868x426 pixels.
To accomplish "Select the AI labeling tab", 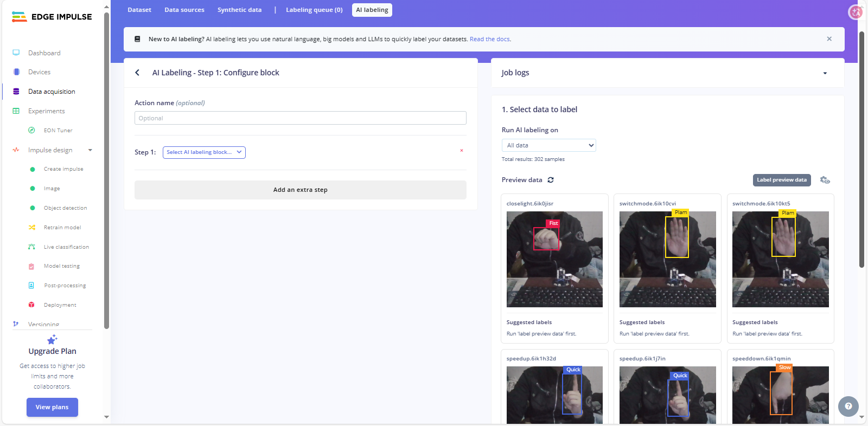I will point(372,10).
